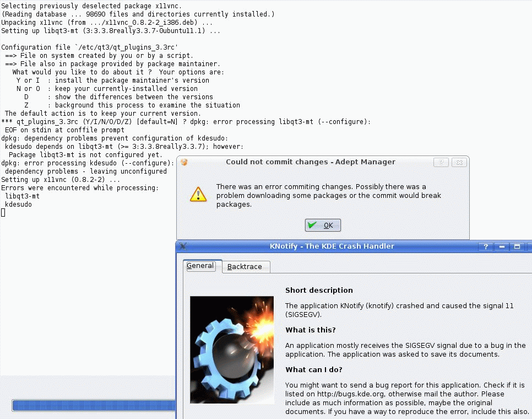This screenshot has height=419, width=532.
Task: Click the KDE Crash Handler help button
Action: click(x=485, y=246)
